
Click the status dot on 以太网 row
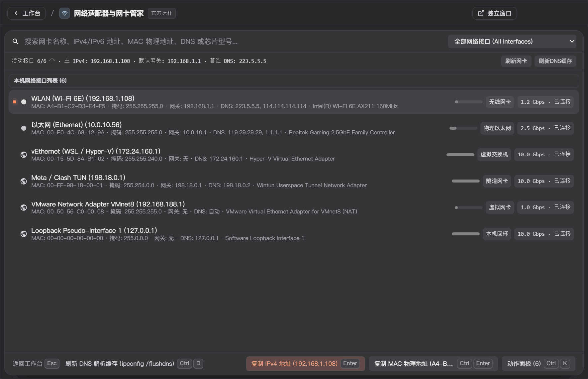pyautogui.click(x=24, y=128)
